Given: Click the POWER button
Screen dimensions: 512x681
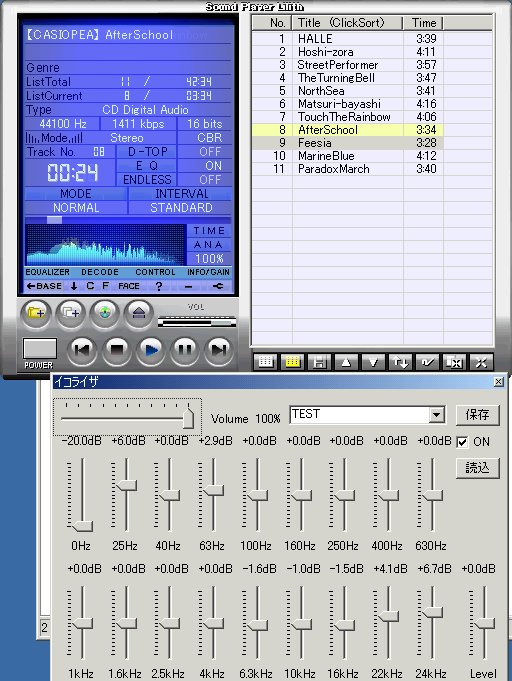Looking at the screenshot, I should [x=40, y=349].
